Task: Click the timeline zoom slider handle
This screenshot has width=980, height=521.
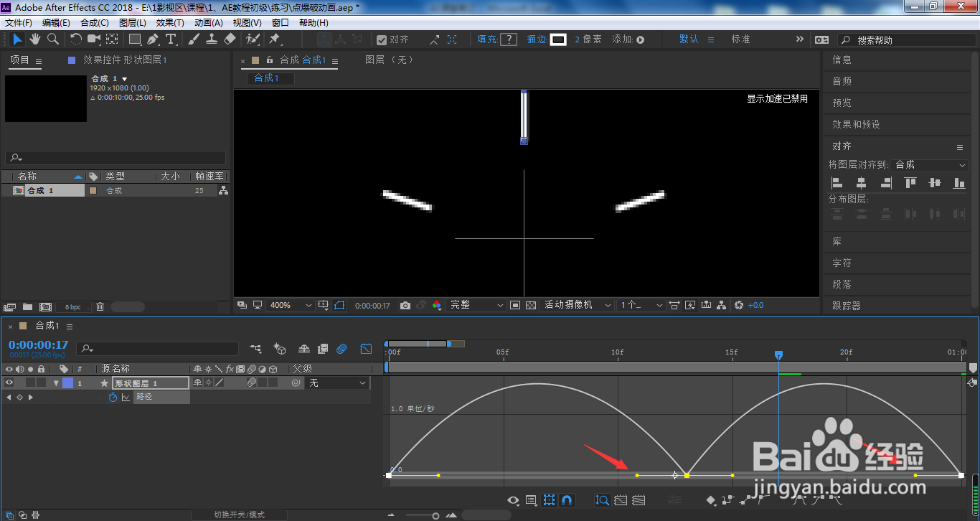Action: click(435, 515)
